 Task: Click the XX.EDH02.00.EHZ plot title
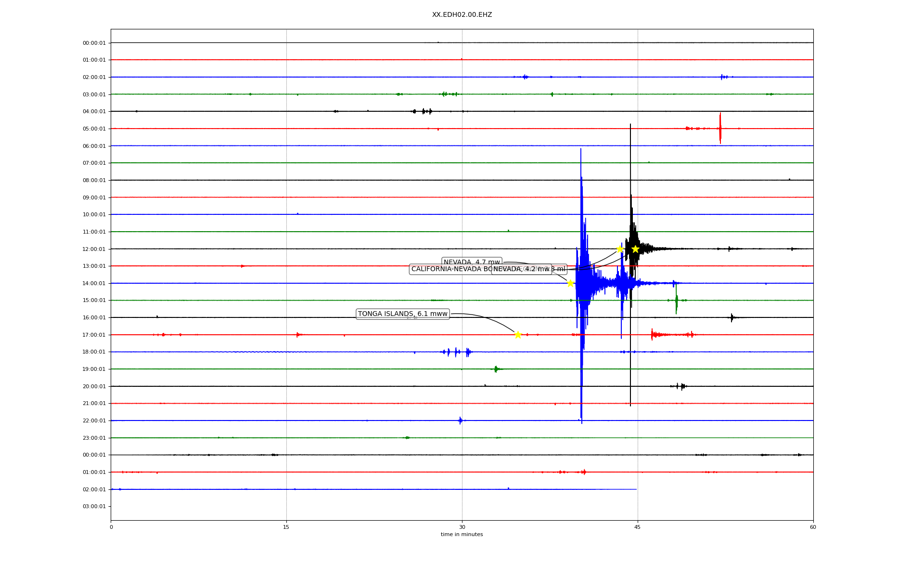462,15
